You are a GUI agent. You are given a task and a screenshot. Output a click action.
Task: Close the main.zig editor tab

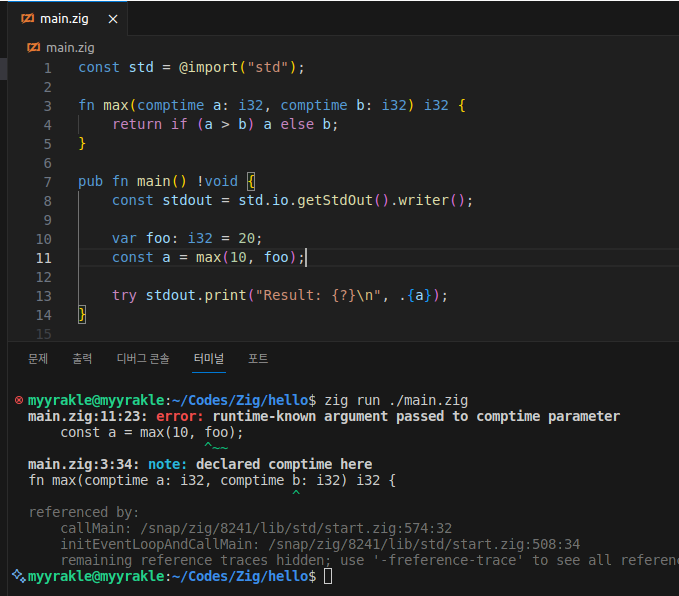112,19
